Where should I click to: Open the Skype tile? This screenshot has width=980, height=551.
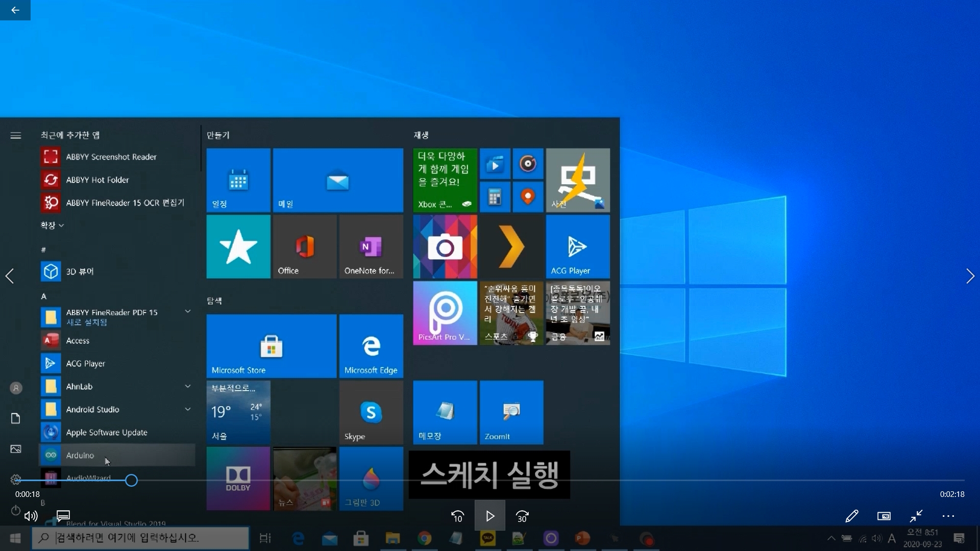click(x=371, y=412)
